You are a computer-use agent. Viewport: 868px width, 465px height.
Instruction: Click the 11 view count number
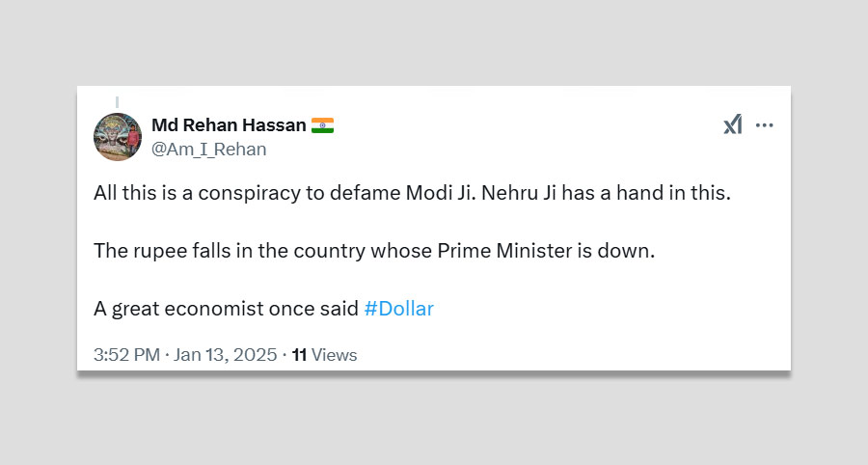coord(299,355)
